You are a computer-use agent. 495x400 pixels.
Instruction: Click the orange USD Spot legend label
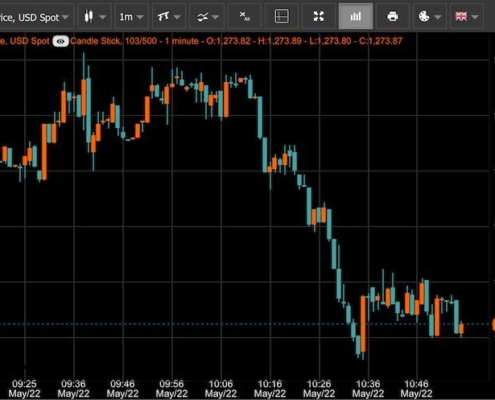pos(25,41)
